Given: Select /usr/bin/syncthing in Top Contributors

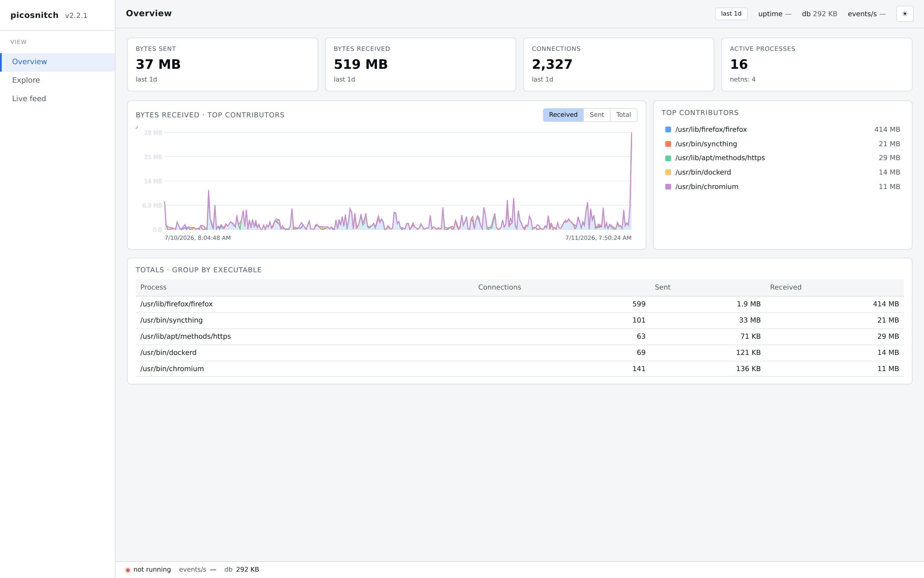Looking at the screenshot, I should pos(782,144).
